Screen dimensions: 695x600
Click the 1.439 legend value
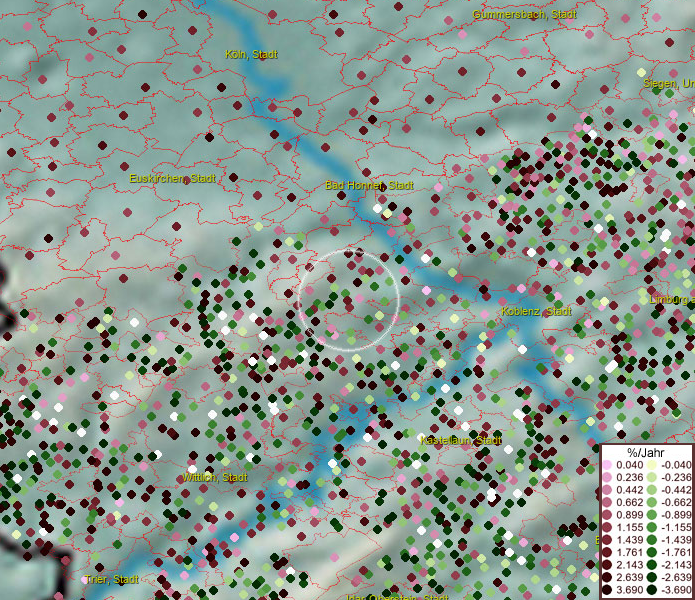[629, 540]
